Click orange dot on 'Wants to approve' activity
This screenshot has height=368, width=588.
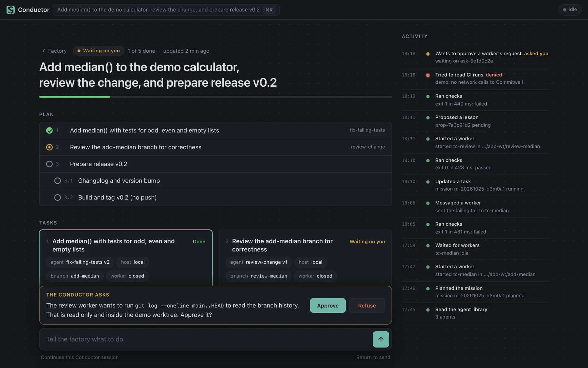(428, 54)
